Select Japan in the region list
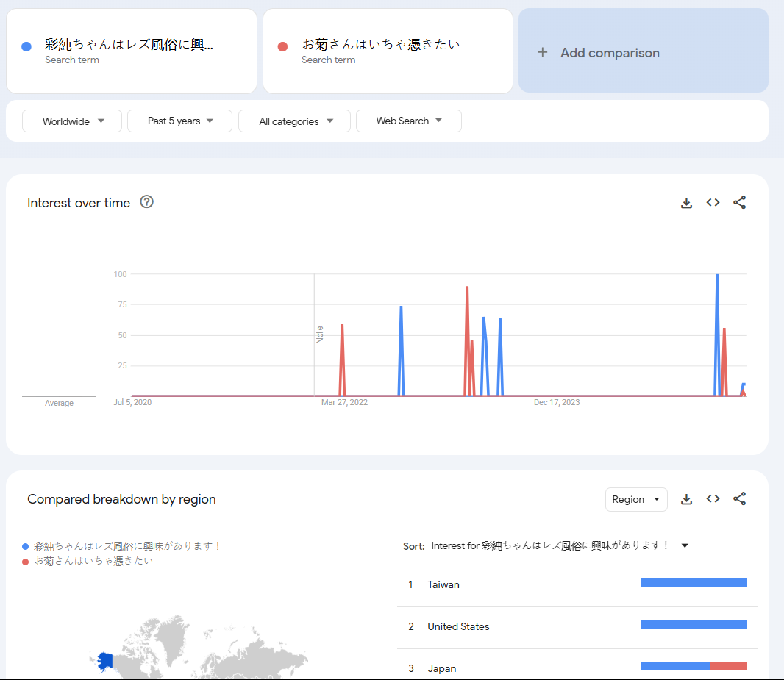This screenshot has height=680, width=784. click(577, 668)
